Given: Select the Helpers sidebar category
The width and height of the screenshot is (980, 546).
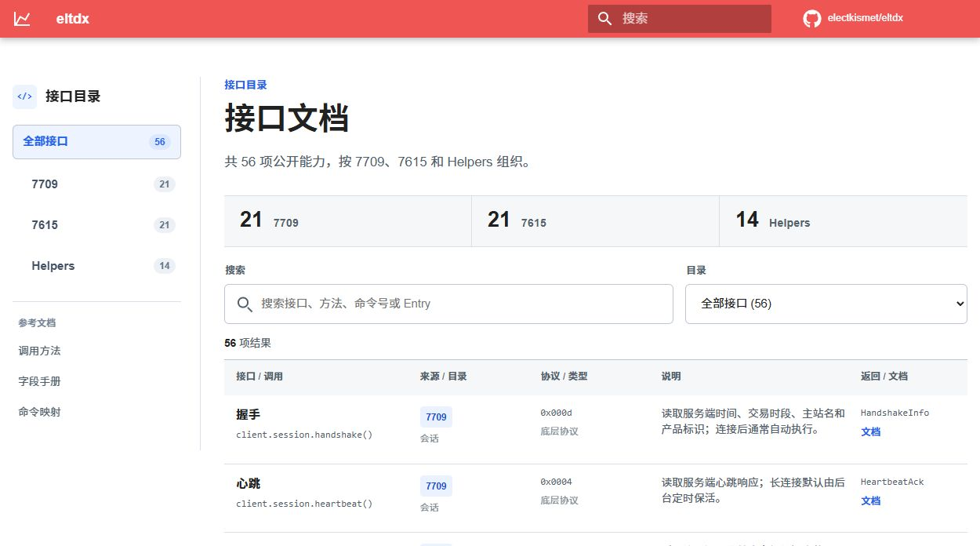Looking at the screenshot, I should click(x=96, y=266).
